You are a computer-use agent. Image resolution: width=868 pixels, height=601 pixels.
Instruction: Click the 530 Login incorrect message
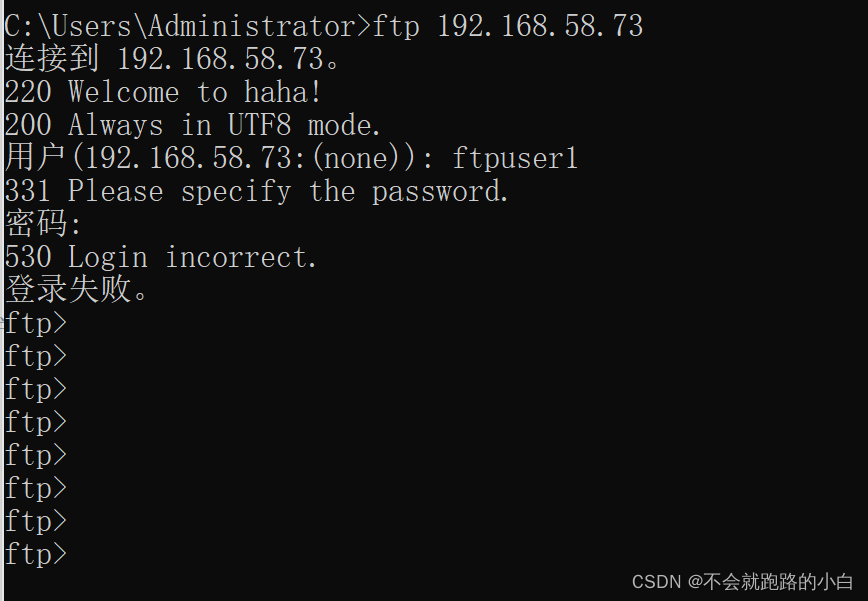click(x=161, y=258)
